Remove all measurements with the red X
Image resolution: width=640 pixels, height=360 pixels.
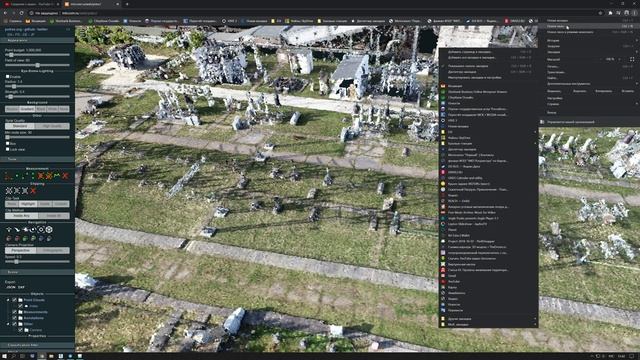(x=65, y=176)
